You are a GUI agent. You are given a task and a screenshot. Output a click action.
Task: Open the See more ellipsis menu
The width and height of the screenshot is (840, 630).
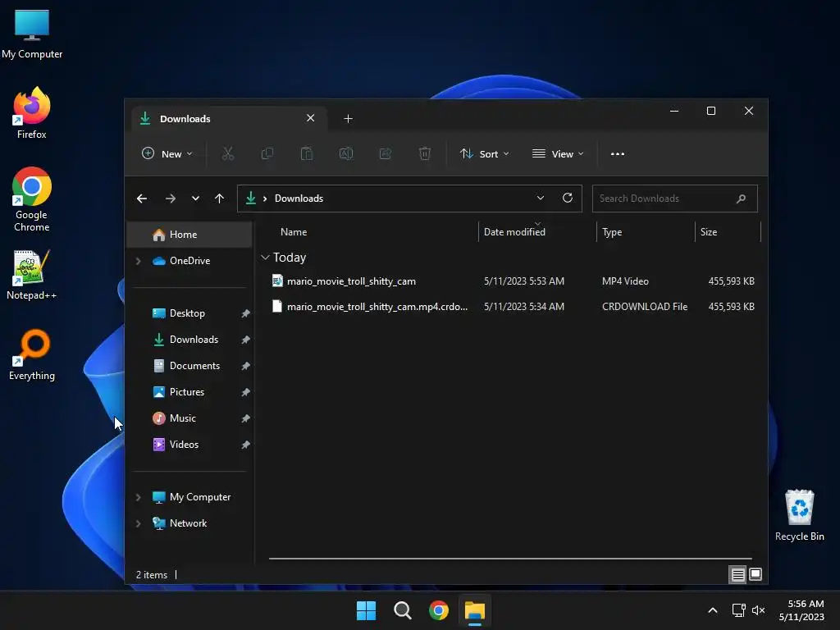pos(617,153)
